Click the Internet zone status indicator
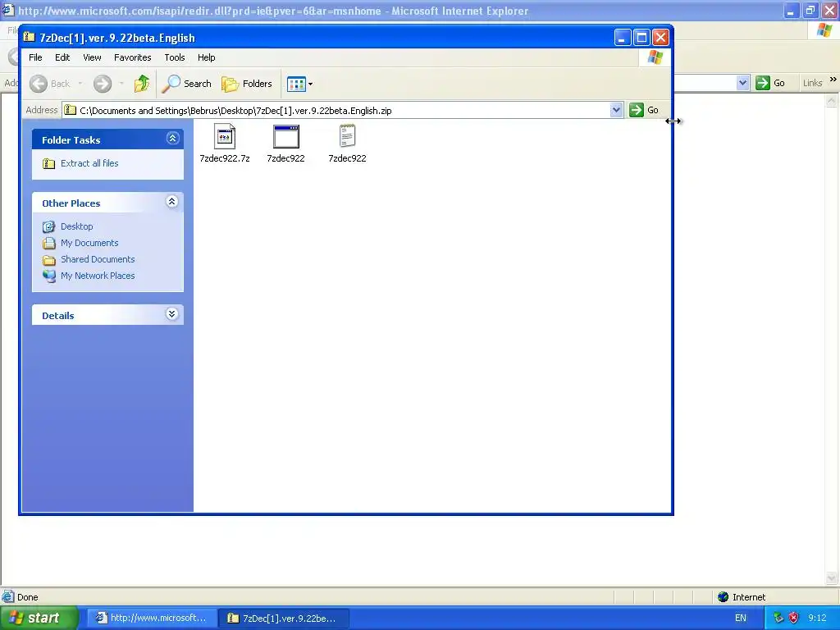 742,597
